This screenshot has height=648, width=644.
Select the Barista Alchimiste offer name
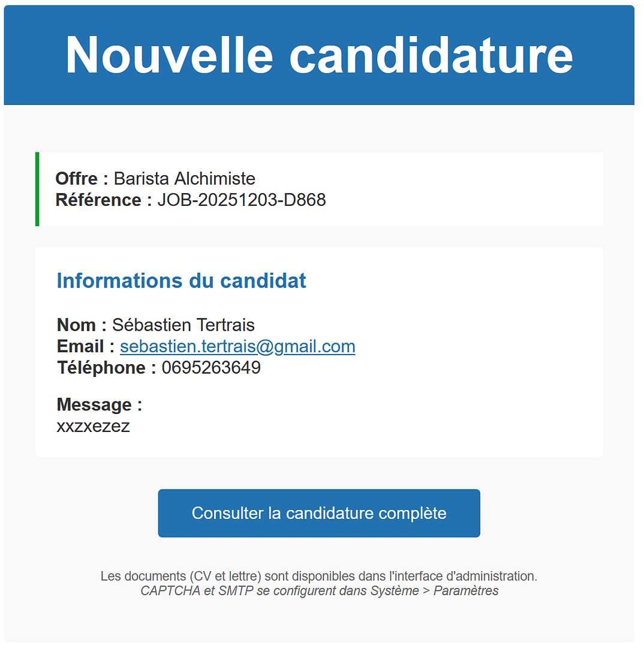pyautogui.click(x=185, y=179)
